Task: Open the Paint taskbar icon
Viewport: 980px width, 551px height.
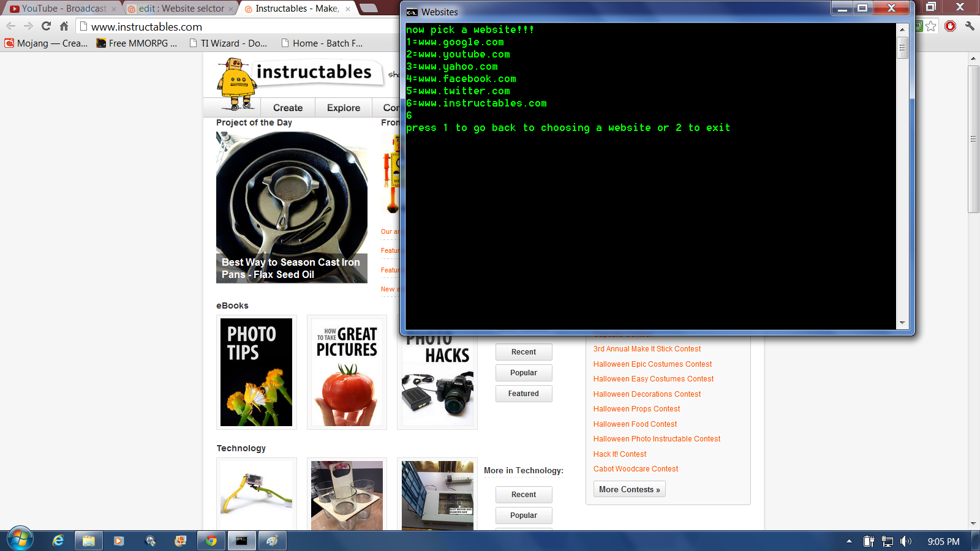Action: pyautogui.click(x=273, y=541)
